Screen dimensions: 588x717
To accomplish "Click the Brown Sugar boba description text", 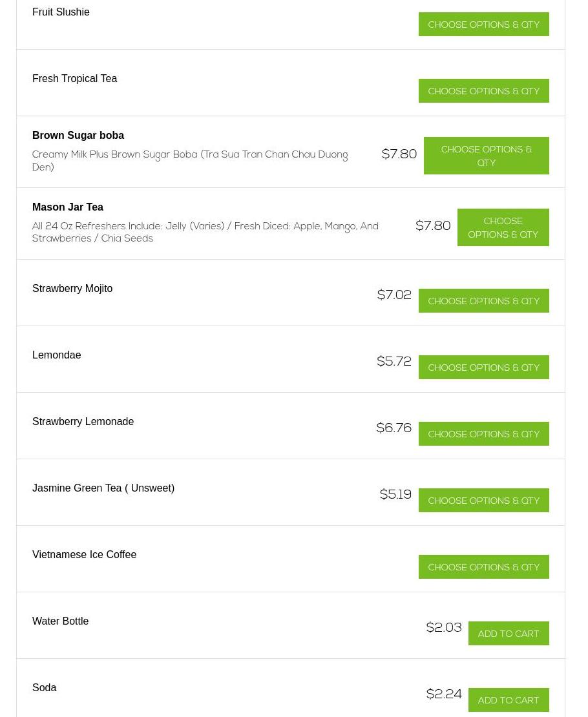I will 190,161.
